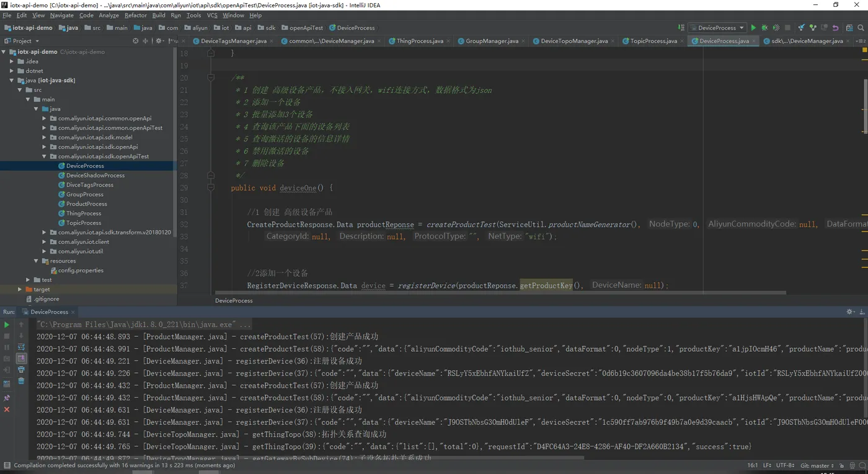Open ProductProcess class
The height and width of the screenshot is (474, 868).
click(x=87, y=204)
